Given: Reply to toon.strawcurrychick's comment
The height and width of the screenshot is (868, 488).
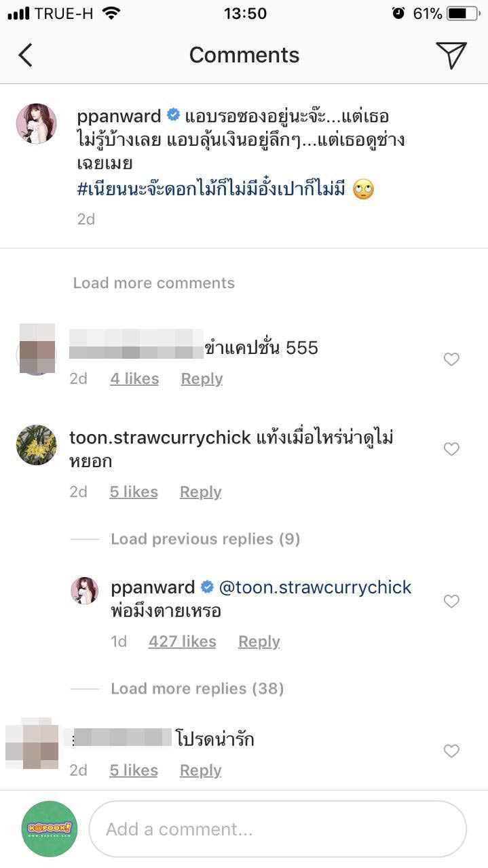Looking at the screenshot, I should pos(200,492).
